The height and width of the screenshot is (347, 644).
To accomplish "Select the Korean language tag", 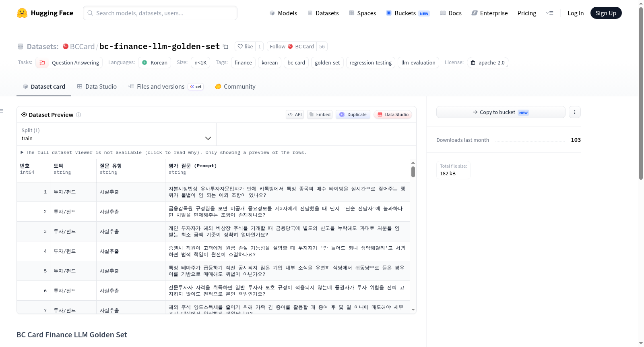I will point(155,62).
